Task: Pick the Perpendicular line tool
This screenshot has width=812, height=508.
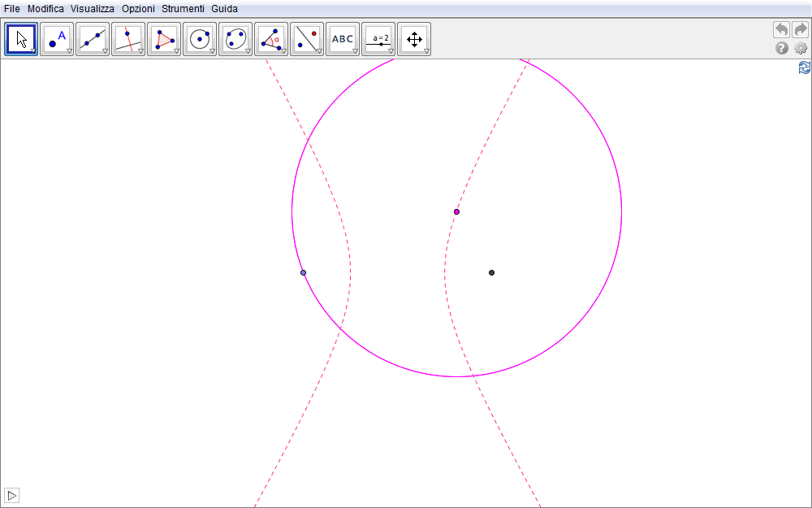Action: tap(128, 39)
